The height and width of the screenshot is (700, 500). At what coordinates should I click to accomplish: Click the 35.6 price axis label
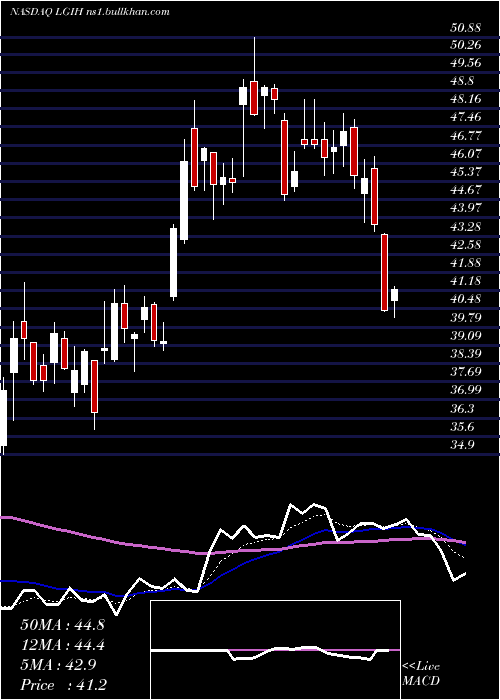(x=462, y=427)
